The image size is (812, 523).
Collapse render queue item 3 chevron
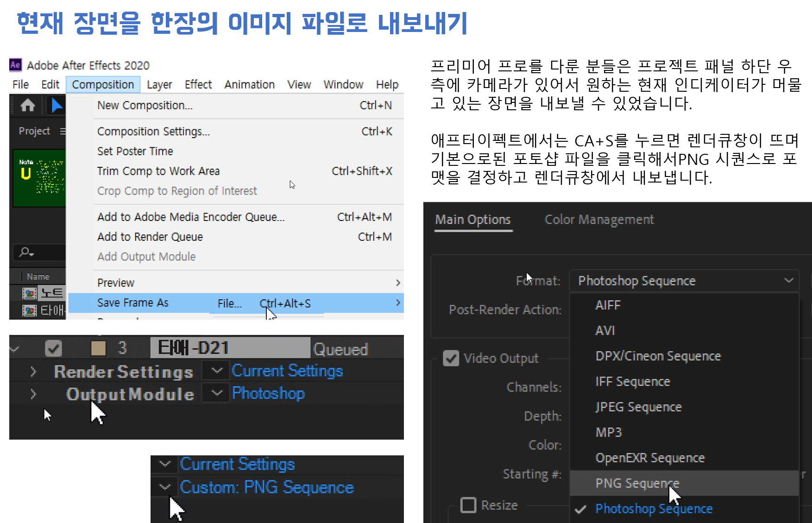14,349
